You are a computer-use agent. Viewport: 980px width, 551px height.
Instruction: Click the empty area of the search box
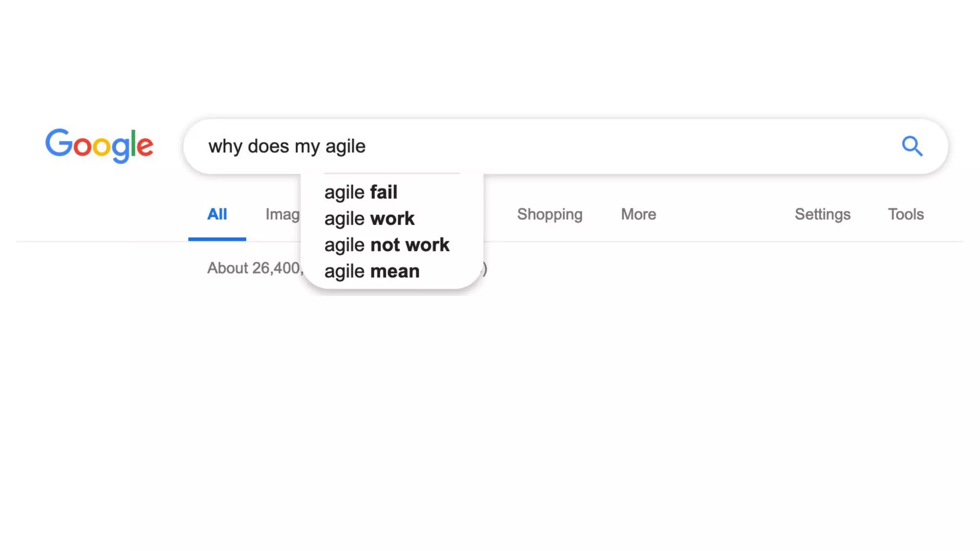[622, 146]
